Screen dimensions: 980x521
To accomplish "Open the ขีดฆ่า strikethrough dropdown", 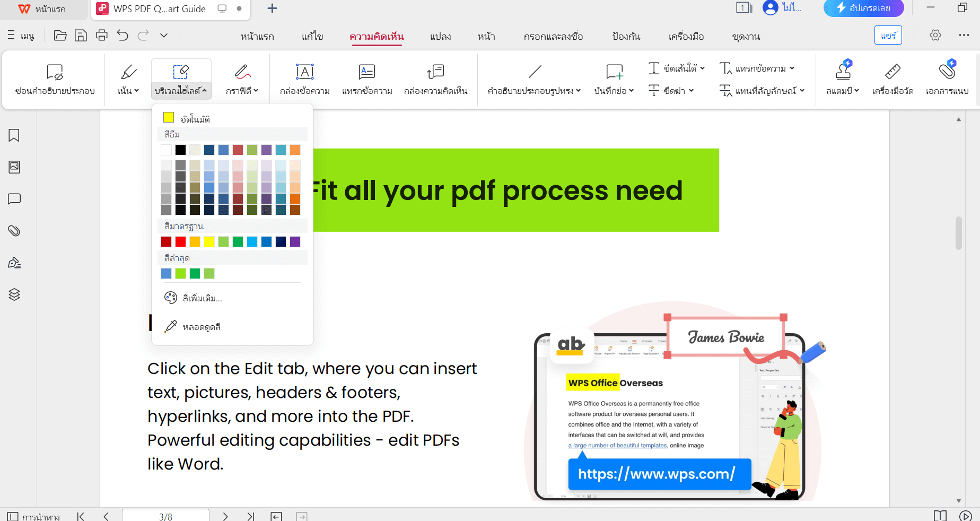I will click(691, 91).
